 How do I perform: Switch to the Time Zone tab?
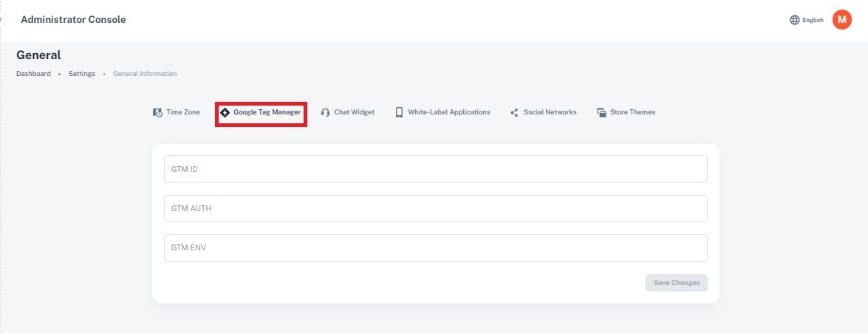[x=182, y=112]
